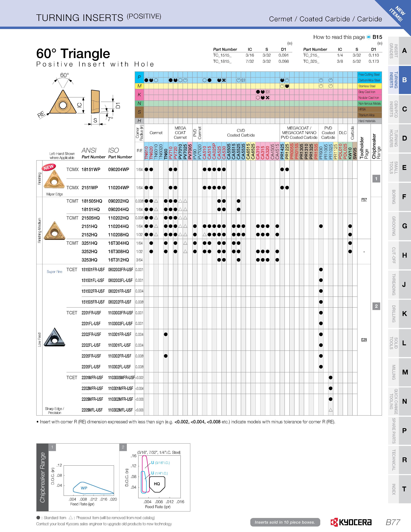Click the CVD Coated Carbide group header
Viewport: 411px width, 532px height.
click(241, 133)
